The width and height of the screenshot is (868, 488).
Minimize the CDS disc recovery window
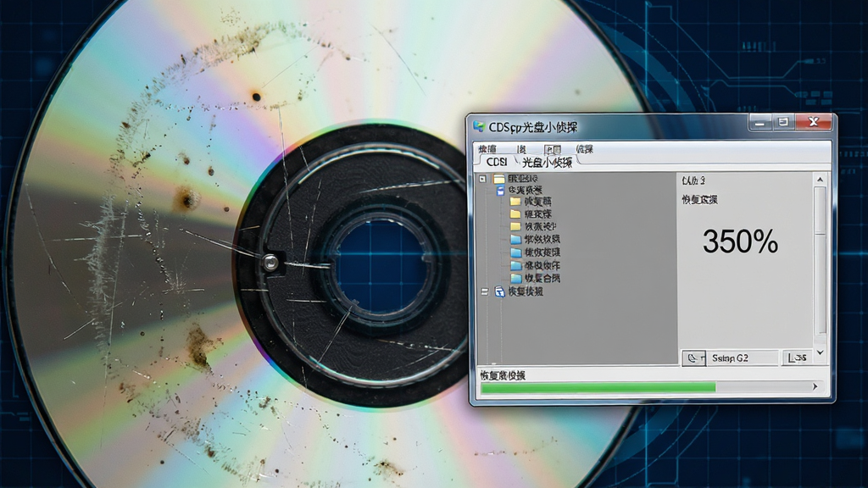pos(760,123)
